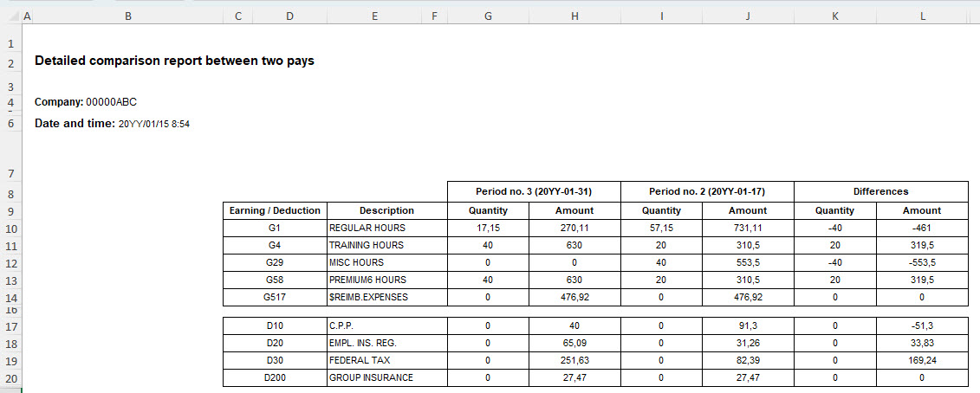This screenshot has width=980, height=393.
Task: Select the column E header
Action: pos(373,16)
